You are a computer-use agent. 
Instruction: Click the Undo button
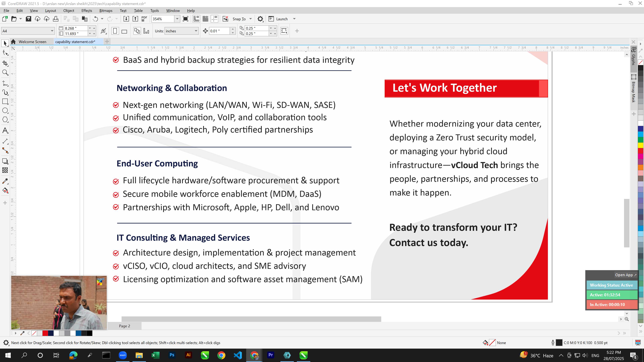95,19
